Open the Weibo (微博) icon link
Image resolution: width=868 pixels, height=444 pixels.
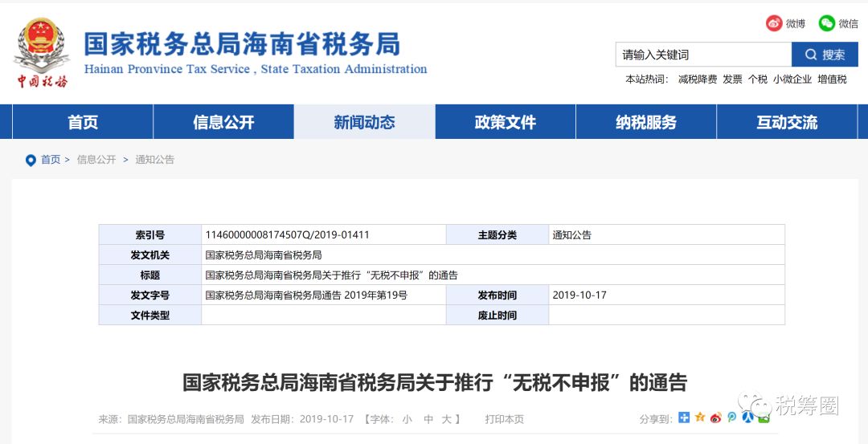(x=774, y=23)
